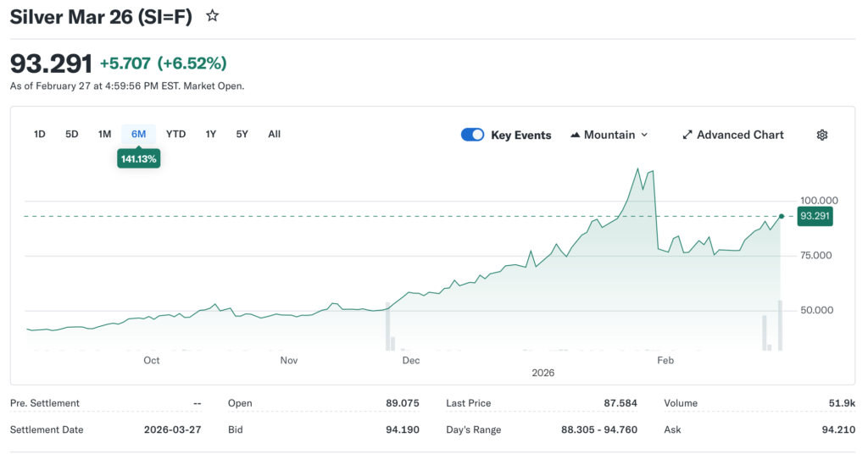Click the latest price dot on chart line

pos(781,216)
